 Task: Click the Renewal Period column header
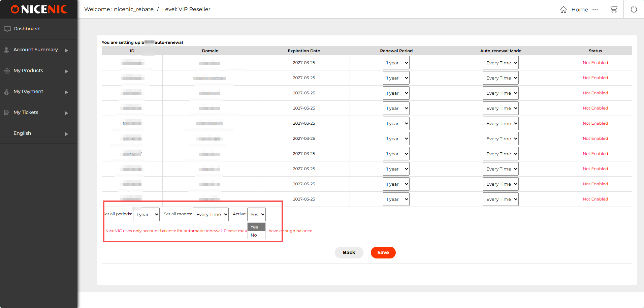[396, 51]
